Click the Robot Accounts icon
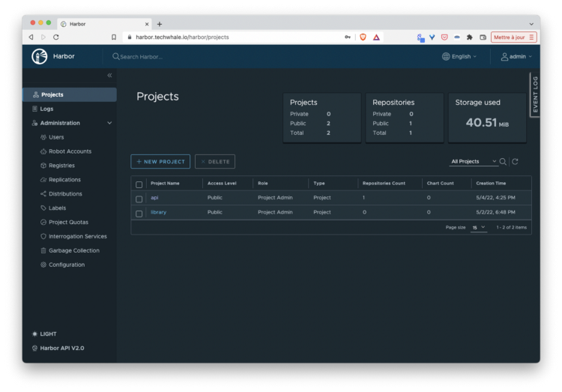Screen dimensions: 562x392 [43, 151]
